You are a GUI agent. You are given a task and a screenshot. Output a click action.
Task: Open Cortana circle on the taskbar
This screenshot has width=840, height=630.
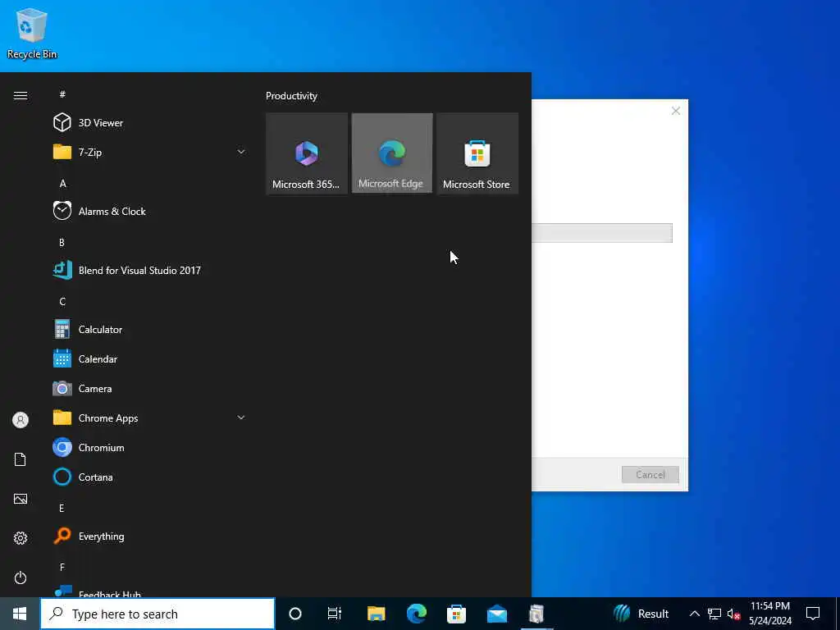tap(295, 614)
